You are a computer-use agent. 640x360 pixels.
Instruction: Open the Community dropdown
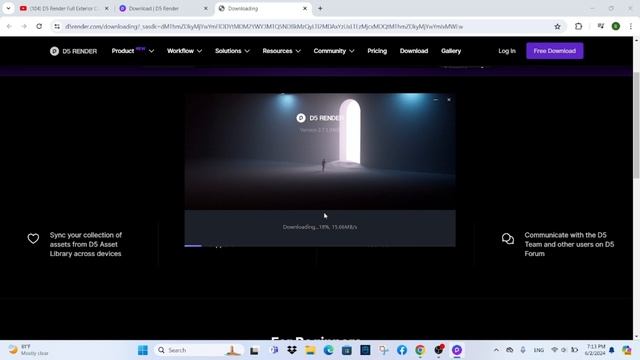click(333, 51)
